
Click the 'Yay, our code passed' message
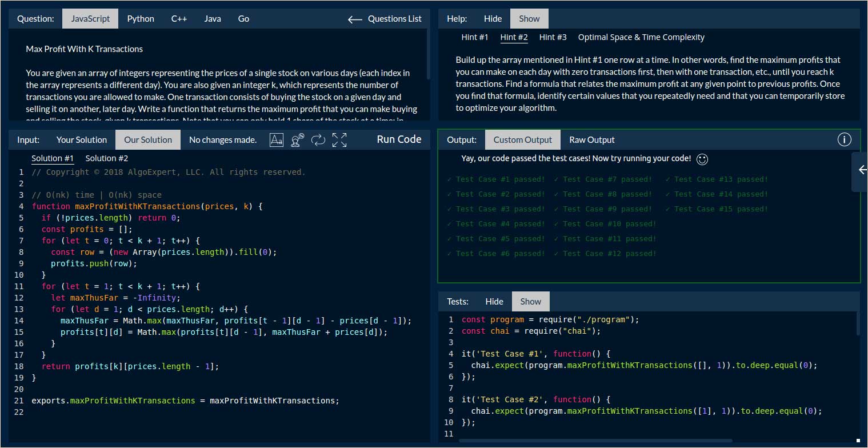click(576, 158)
